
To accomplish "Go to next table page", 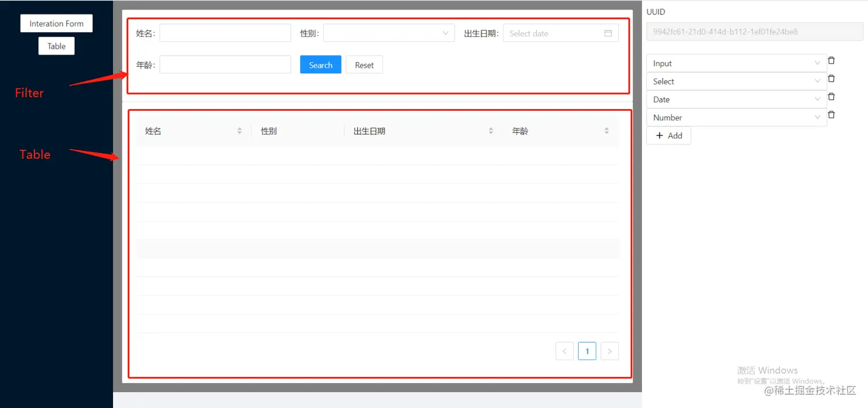I will point(610,351).
